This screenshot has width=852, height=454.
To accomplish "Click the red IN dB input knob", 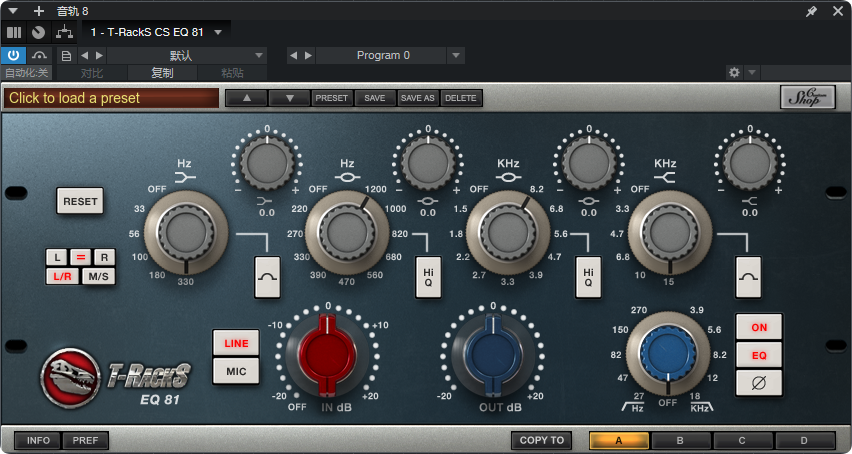I will [x=327, y=356].
